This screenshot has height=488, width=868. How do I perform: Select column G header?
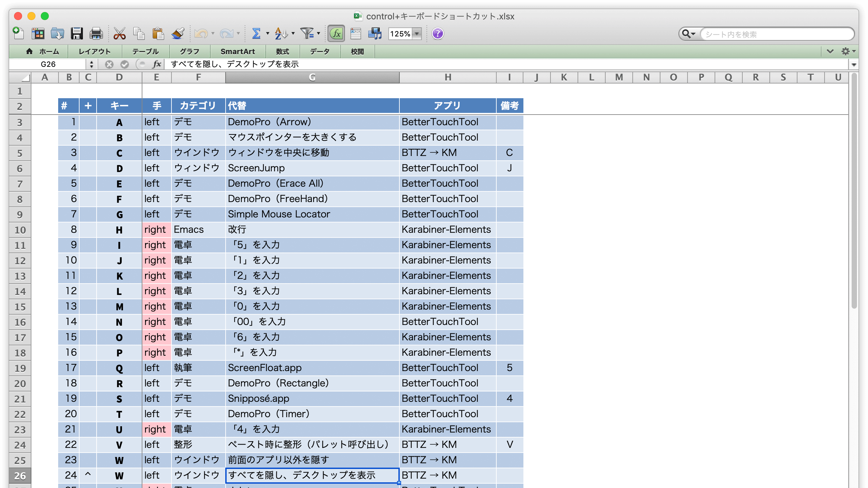point(313,77)
